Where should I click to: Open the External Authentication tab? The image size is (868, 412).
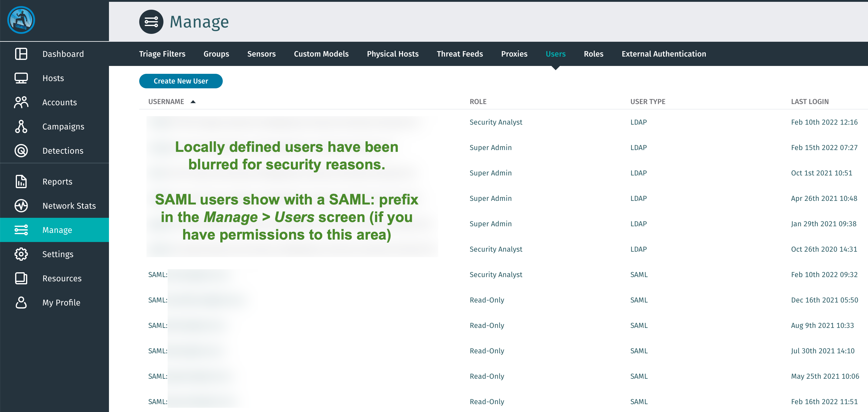click(663, 54)
